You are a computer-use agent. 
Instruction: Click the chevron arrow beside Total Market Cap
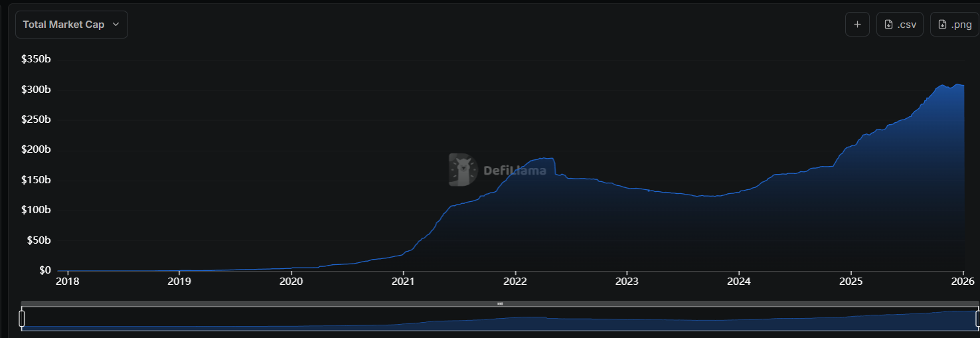(x=116, y=25)
